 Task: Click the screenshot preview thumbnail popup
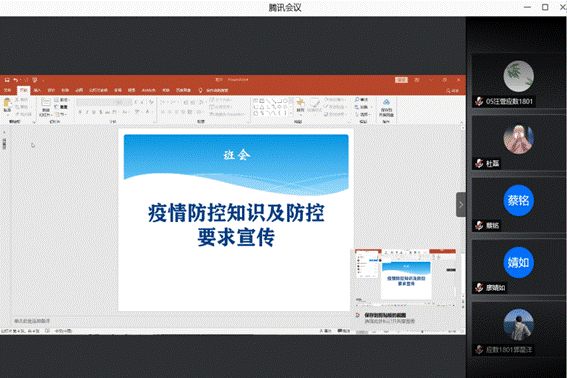click(406, 276)
